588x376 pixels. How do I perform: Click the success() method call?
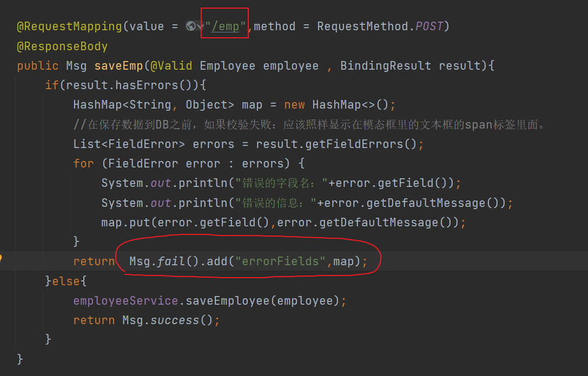(x=182, y=320)
